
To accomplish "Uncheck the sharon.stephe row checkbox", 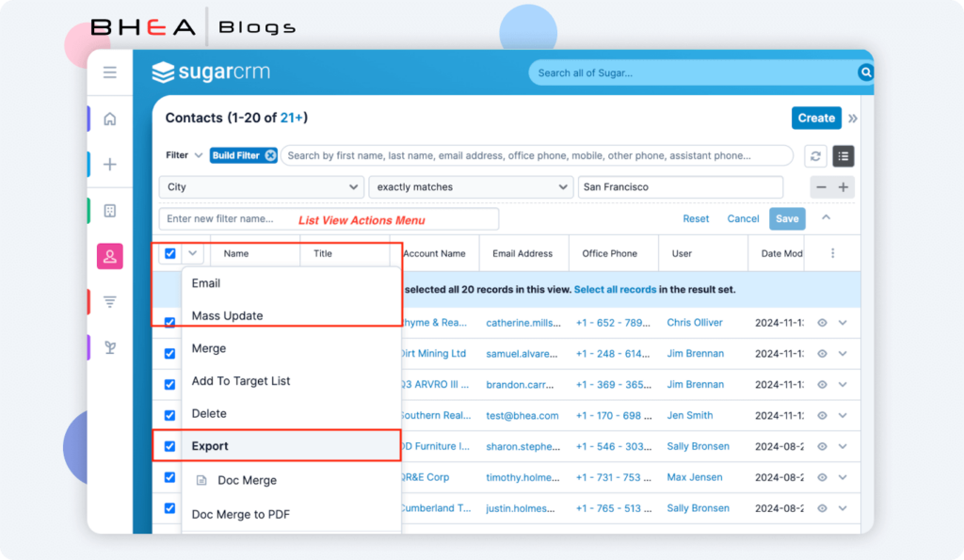I will pyautogui.click(x=170, y=446).
